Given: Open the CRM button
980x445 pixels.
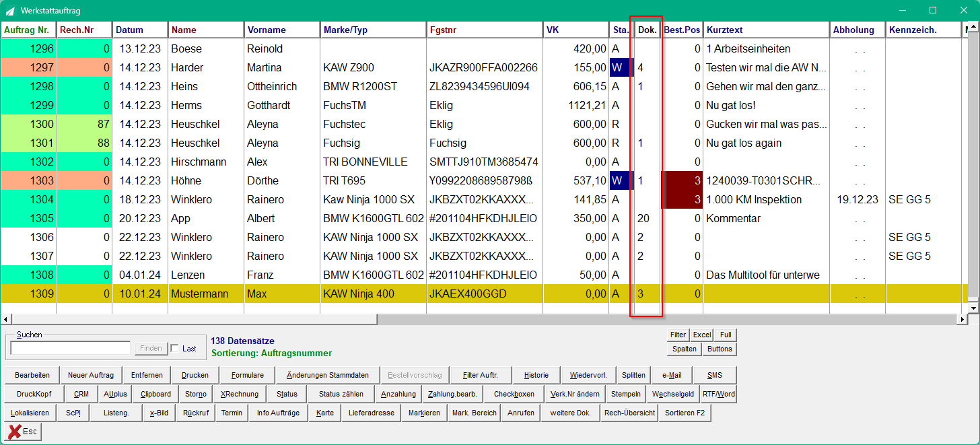Looking at the screenshot, I should pyautogui.click(x=81, y=394).
